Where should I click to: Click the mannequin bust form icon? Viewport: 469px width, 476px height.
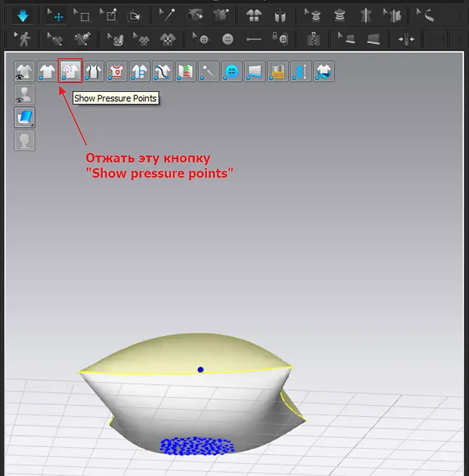click(x=340, y=15)
